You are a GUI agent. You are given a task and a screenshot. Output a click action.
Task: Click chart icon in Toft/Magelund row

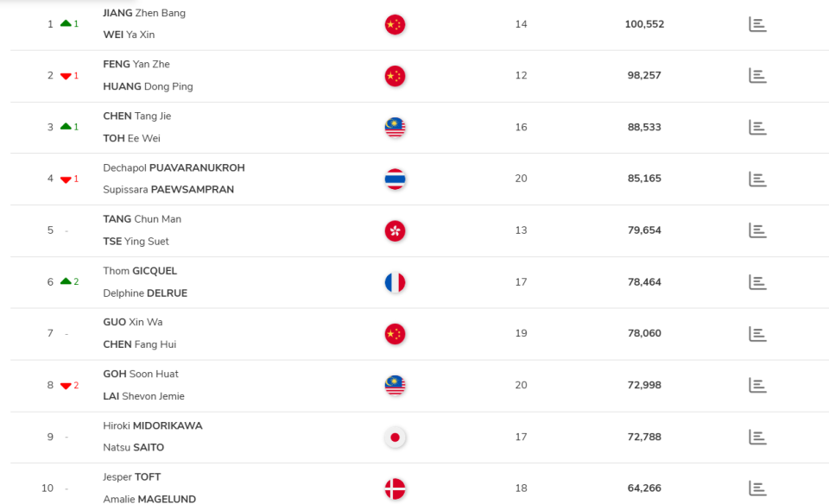757,488
